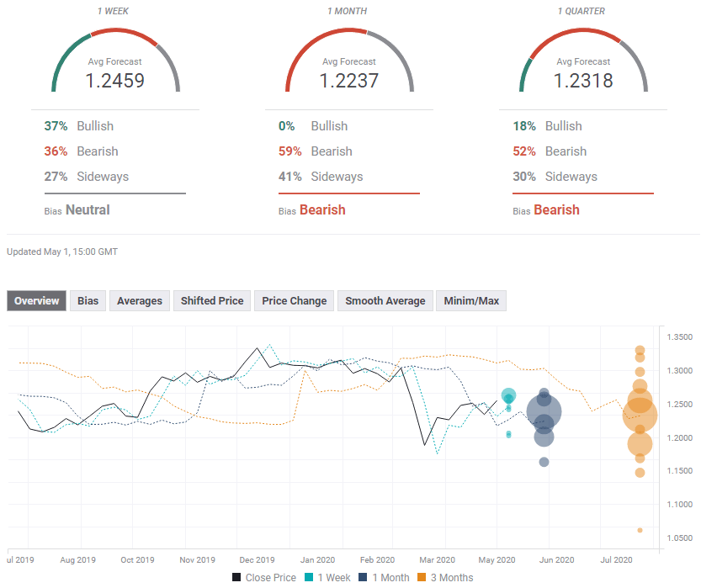
Task: Click the largest dark blue 1 Month bubble
Action: (x=544, y=411)
